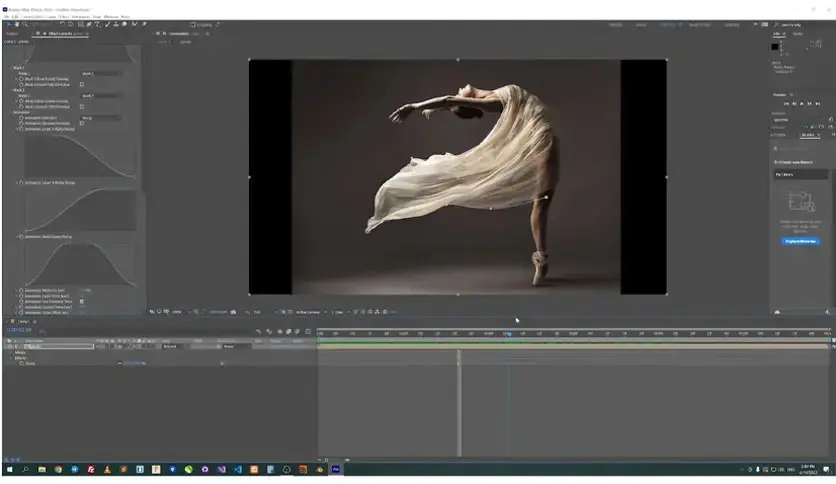Select the Type text tool

pyautogui.click(x=98, y=24)
